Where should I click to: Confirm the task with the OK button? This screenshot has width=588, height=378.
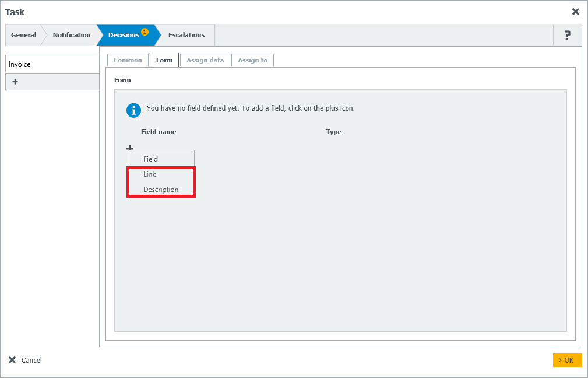567,360
